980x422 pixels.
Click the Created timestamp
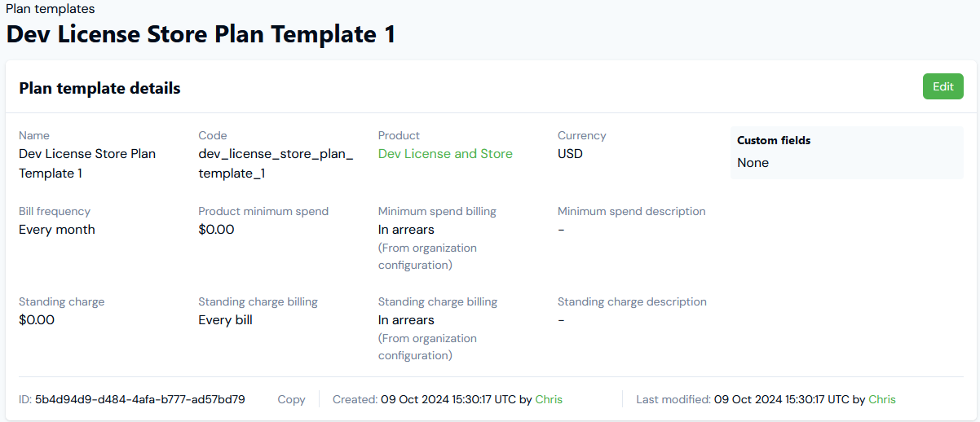pyautogui.click(x=448, y=399)
